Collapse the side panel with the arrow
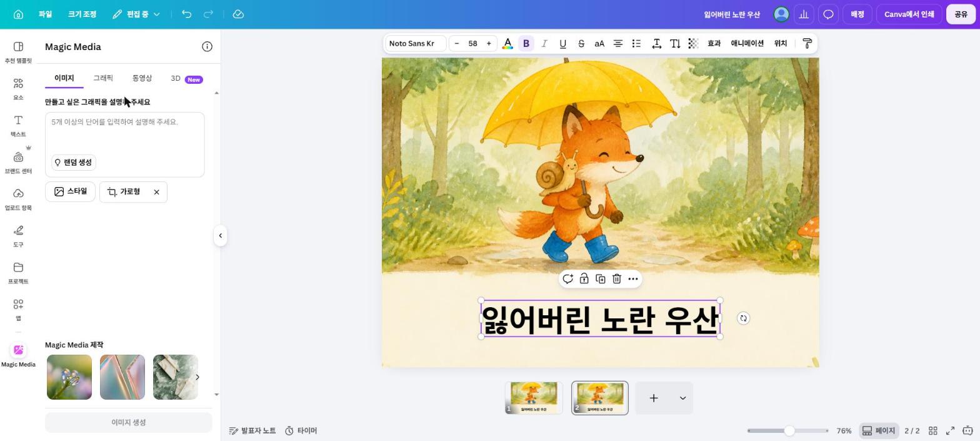The height and width of the screenshot is (441, 980). click(220, 236)
